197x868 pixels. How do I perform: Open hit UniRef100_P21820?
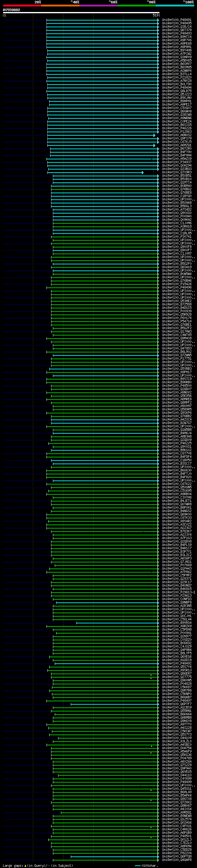176,78
